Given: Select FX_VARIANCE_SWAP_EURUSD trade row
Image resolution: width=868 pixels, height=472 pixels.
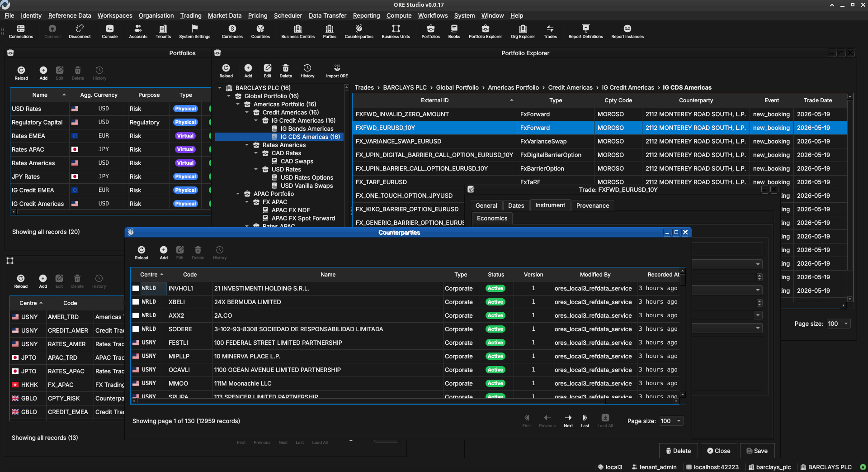Looking at the screenshot, I should coord(599,141).
